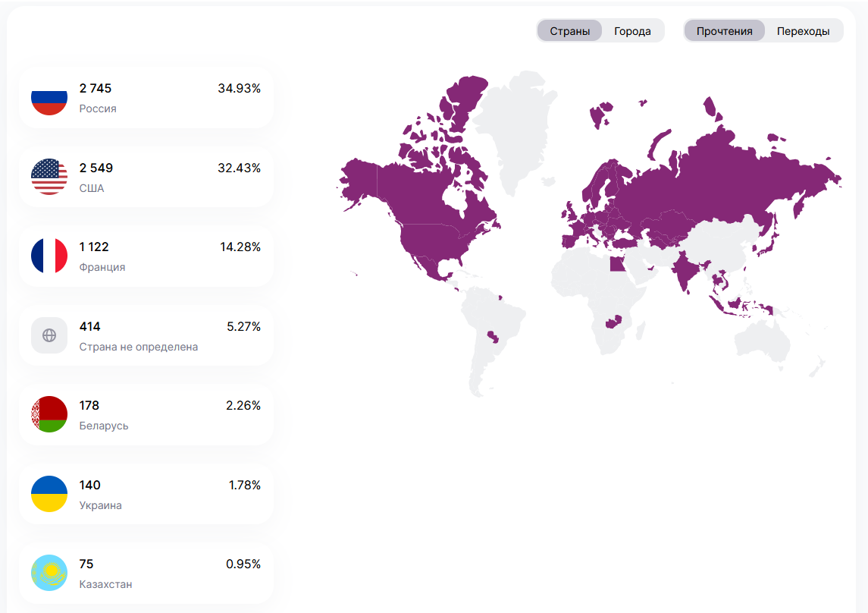Click the Россия country label
Image resolution: width=868 pixels, height=613 pixels.
98,108
